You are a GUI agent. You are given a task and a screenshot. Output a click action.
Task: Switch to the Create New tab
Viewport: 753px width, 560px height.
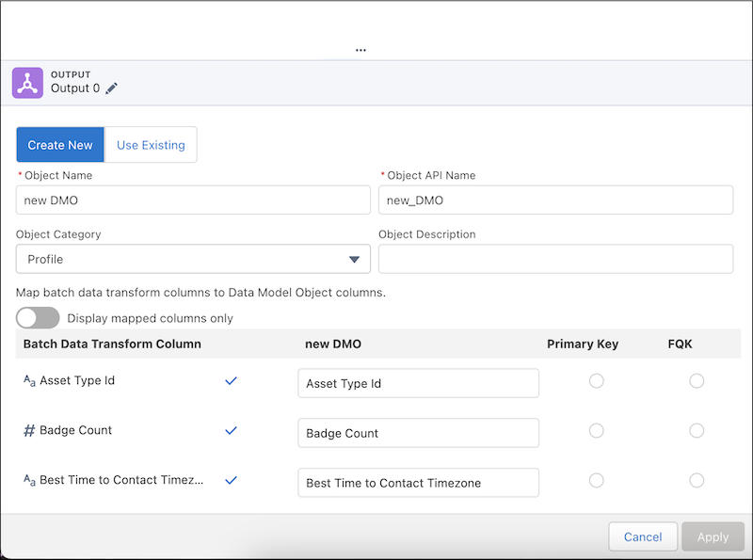pos(60,145)
